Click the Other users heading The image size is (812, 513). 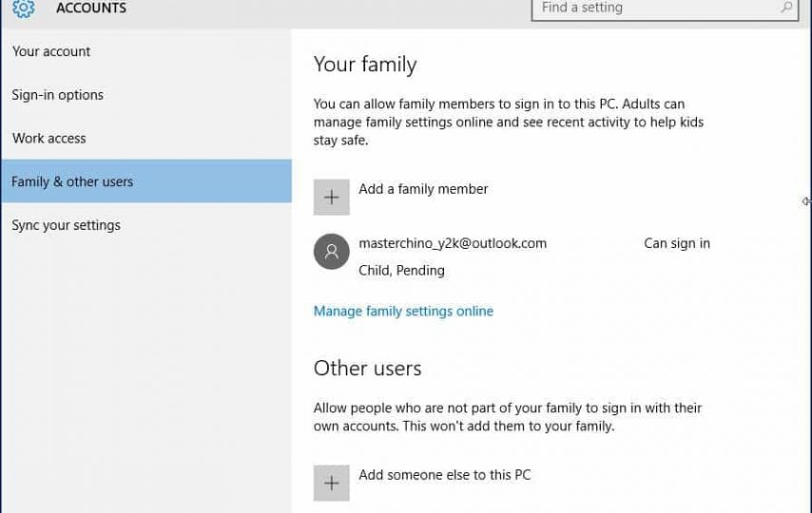367,369
